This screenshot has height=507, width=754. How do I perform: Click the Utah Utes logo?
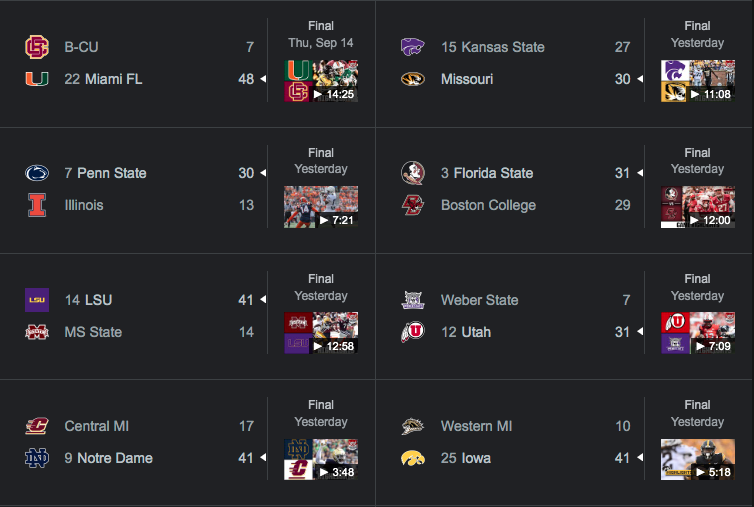point(413,332)
